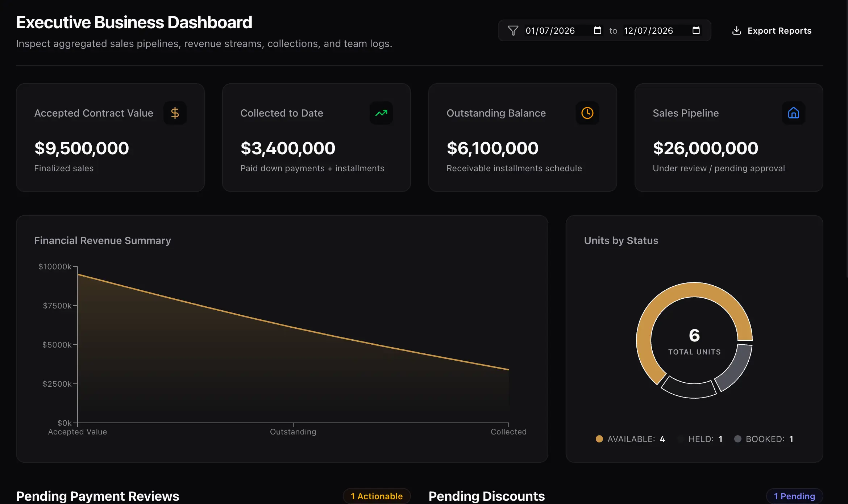Open the start date calendar picker
This screenshot has height=504, width=848.
coord(598,30)
